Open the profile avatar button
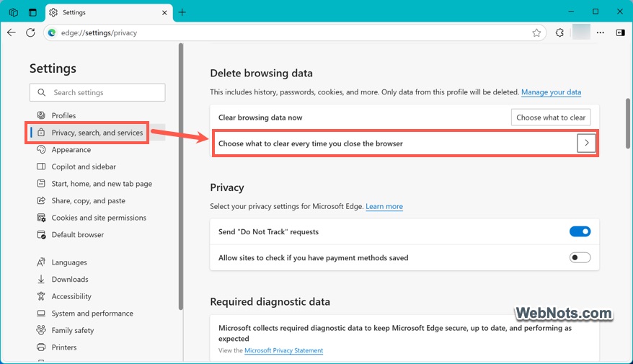This screenshot has width=633, height=364. click(x=581, y=32)
